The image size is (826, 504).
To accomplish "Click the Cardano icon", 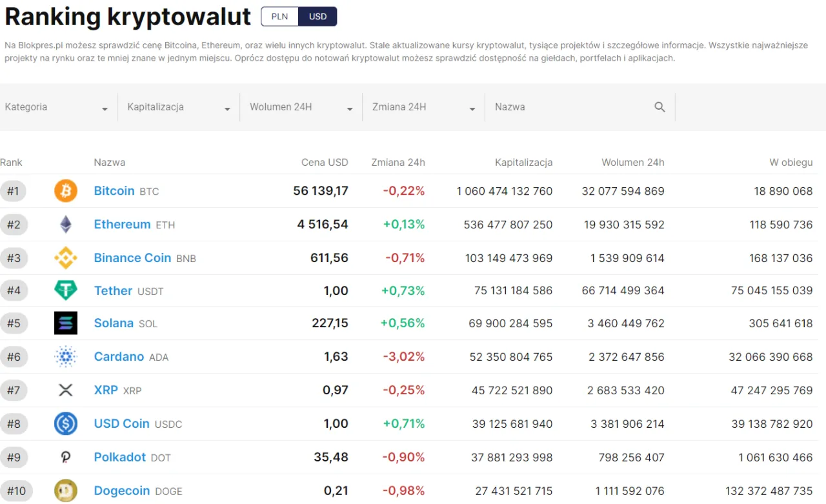I will pyautogui.click(x=65, y=357).
